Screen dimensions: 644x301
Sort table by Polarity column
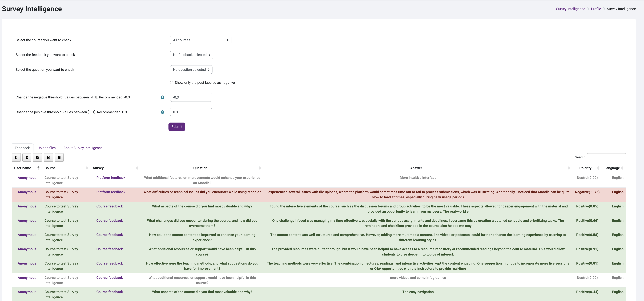585,168
